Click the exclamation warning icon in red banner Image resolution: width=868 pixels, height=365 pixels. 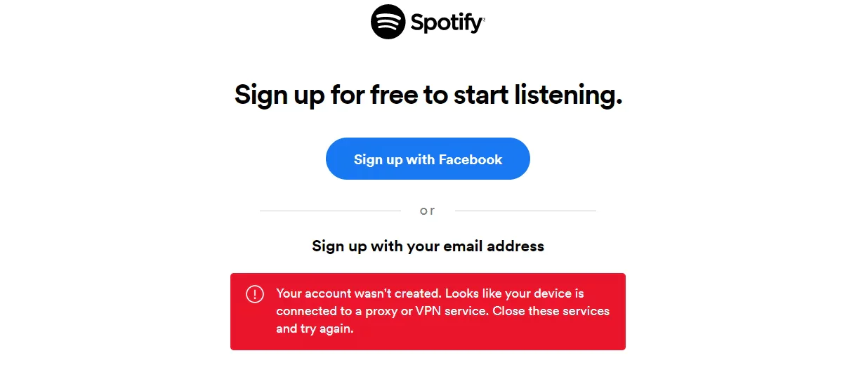pos(254,294)
